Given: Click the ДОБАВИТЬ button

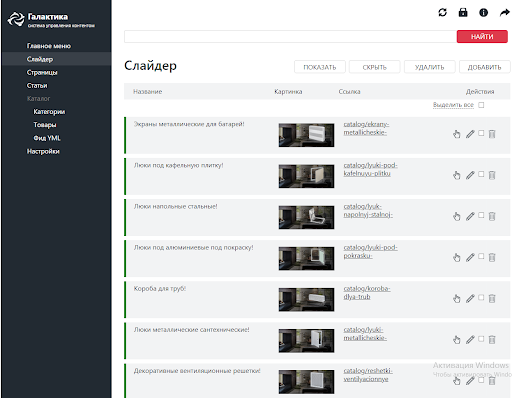Looking at the screenshot, I should [x=485, y=67].
